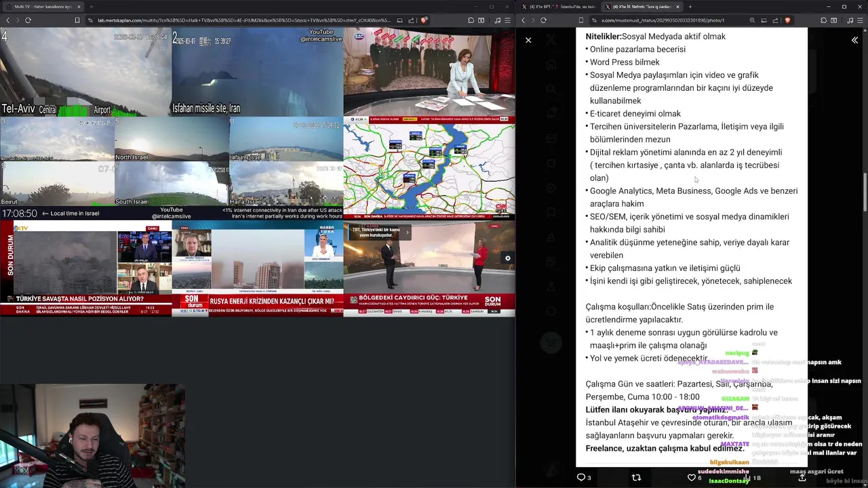The width and height of the screenshot is (868, 488).
Task: Open replies on the X post
Action: [x=584, y=477]
